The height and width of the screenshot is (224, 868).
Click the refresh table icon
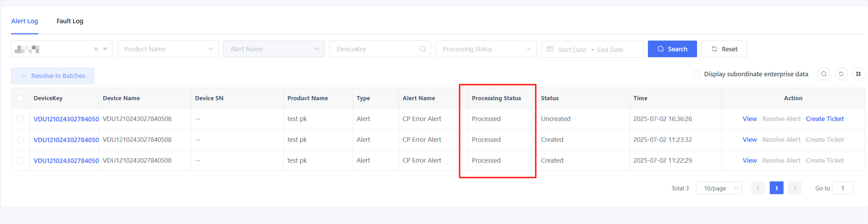[841, 74]
